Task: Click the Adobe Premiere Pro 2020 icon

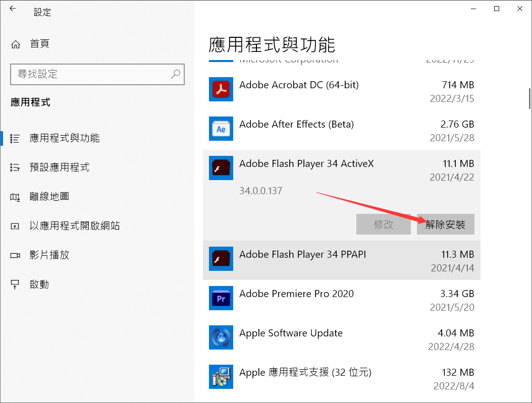Action: click(x=221, y=298)
